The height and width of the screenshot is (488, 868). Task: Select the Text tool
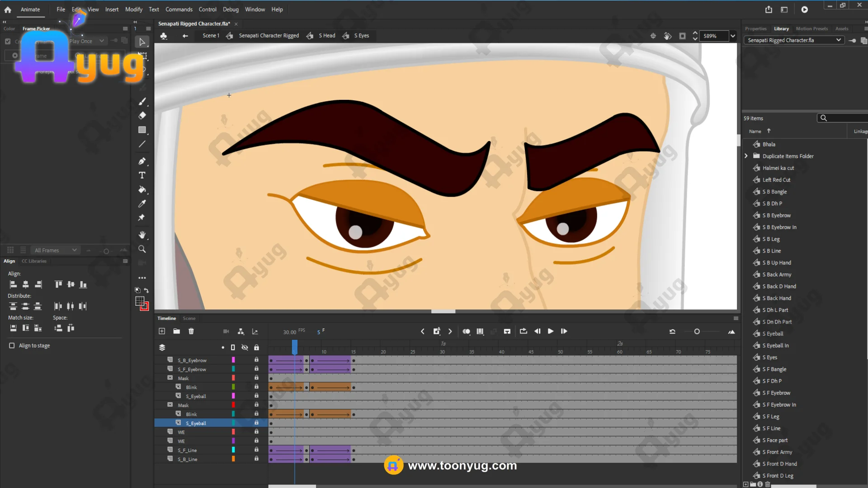click(142, 175)
